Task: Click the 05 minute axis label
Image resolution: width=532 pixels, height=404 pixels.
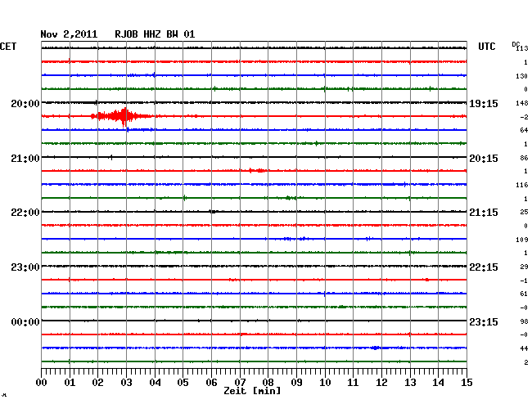Action: coord(183,383)
